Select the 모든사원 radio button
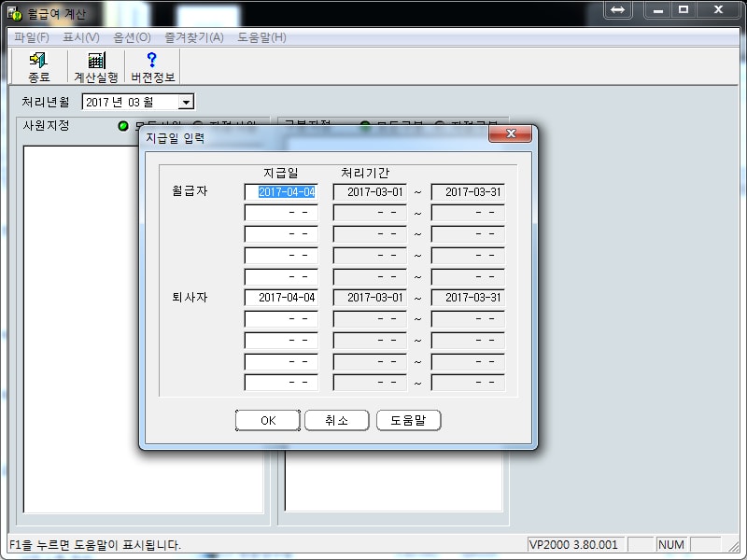This screenshot has height=560, width=747. (x=123, y=126)
